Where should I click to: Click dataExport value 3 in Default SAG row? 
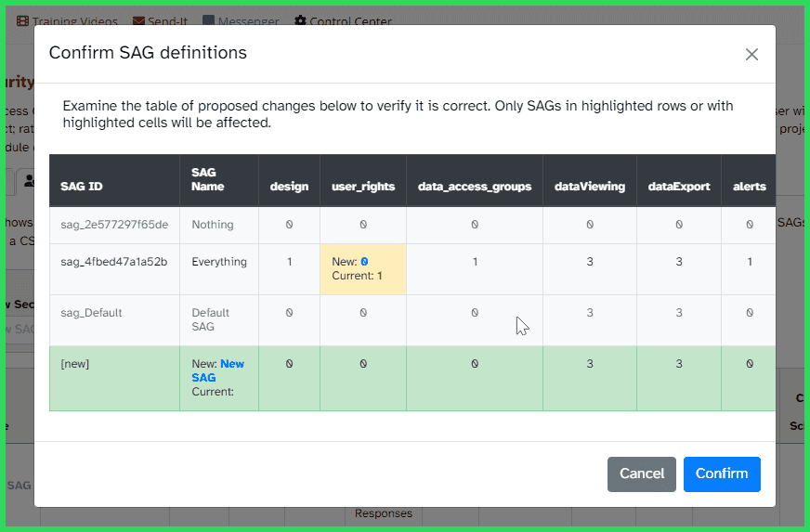click(679, 313)
